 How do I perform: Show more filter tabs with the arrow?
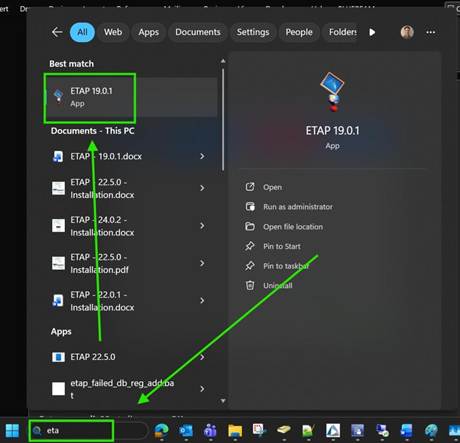click(372, 32)
